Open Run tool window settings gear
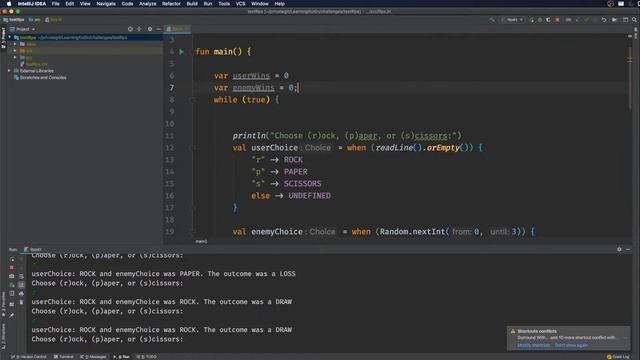Screen dimensions: 640x360 click(x=619, y=249)
